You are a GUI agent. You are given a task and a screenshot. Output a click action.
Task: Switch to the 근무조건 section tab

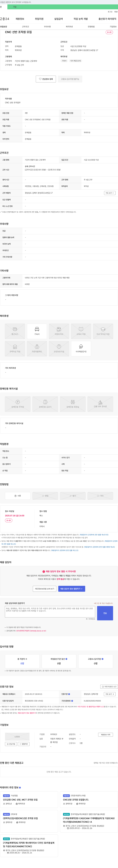(25, 27)
